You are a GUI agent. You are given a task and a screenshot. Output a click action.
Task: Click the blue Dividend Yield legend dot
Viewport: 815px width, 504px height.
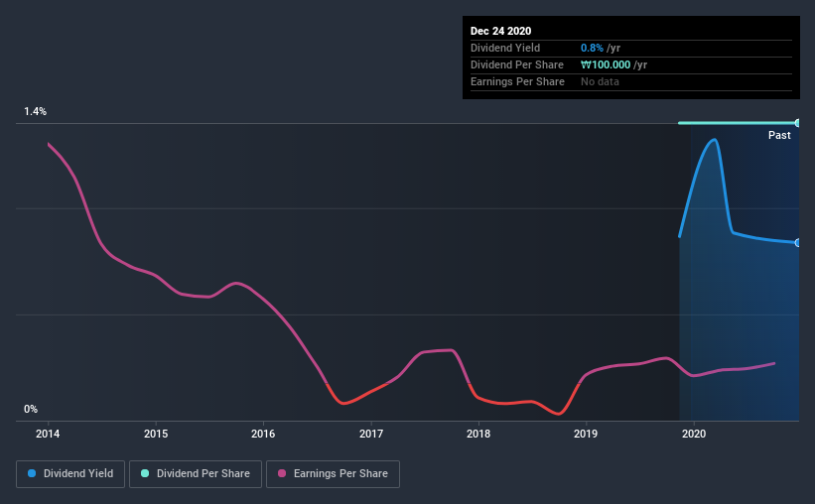pos(32,473)
